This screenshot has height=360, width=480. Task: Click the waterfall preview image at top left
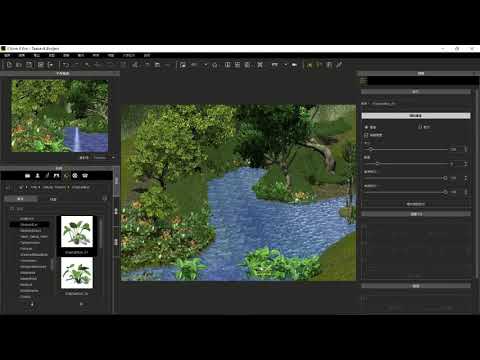[x=60, y=116]
